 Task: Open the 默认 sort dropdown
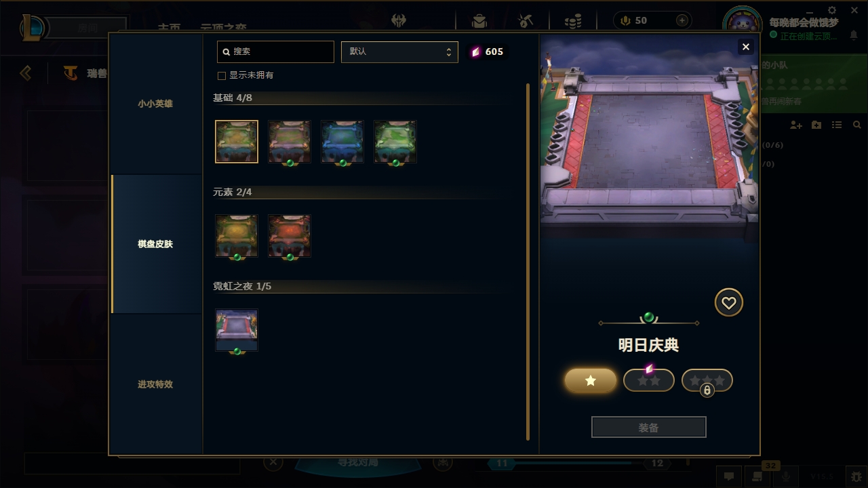pyautogui.click(x=399, y=52)
